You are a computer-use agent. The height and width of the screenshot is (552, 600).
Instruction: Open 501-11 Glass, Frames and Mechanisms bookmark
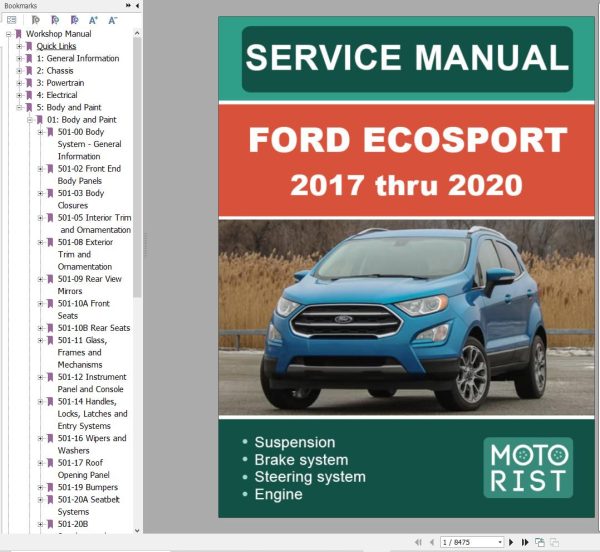pyautogui.click(x=82, y=352)
